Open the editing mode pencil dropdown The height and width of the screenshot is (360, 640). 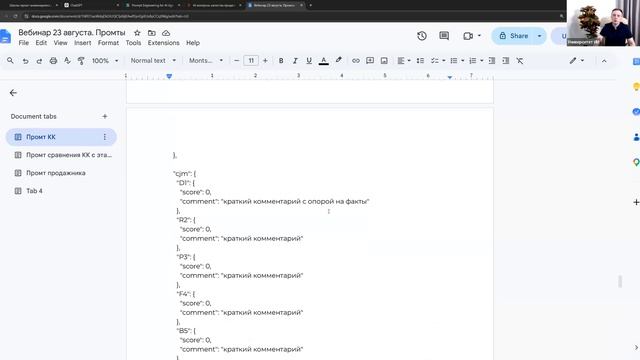[x=577, y=60]
